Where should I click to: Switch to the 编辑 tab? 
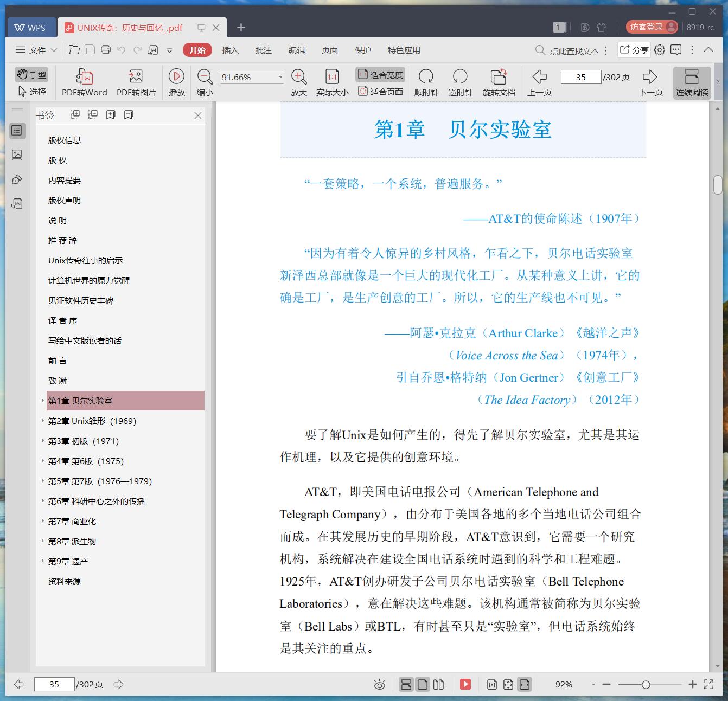(x=297, y=50)
